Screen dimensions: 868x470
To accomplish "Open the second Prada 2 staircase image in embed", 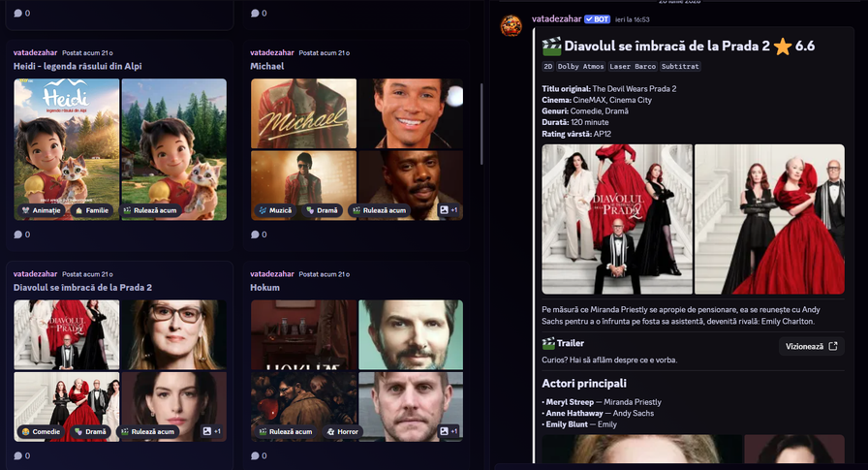I will 769,219.
